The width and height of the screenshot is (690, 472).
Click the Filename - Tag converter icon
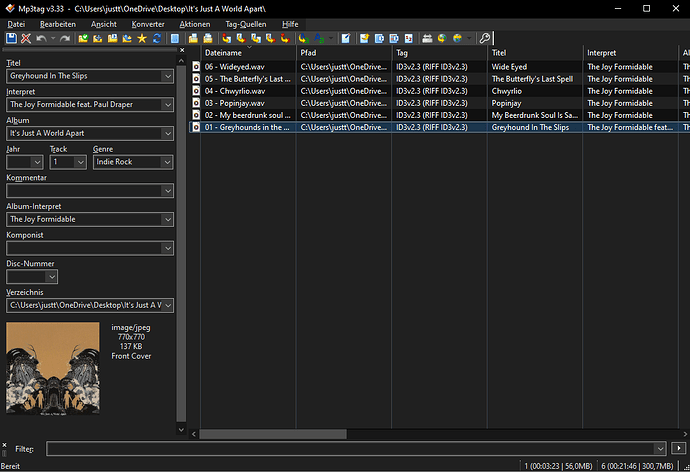[x=241, y=38]
